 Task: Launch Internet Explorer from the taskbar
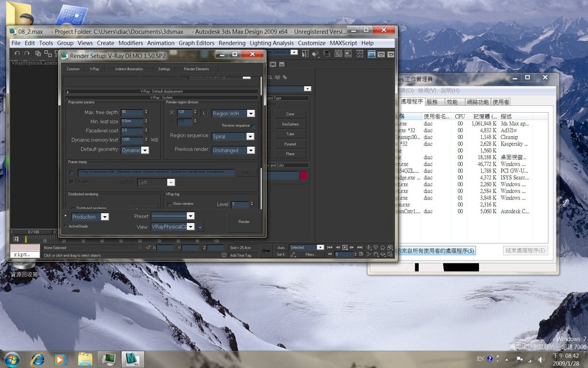click(x=37, y=360)
